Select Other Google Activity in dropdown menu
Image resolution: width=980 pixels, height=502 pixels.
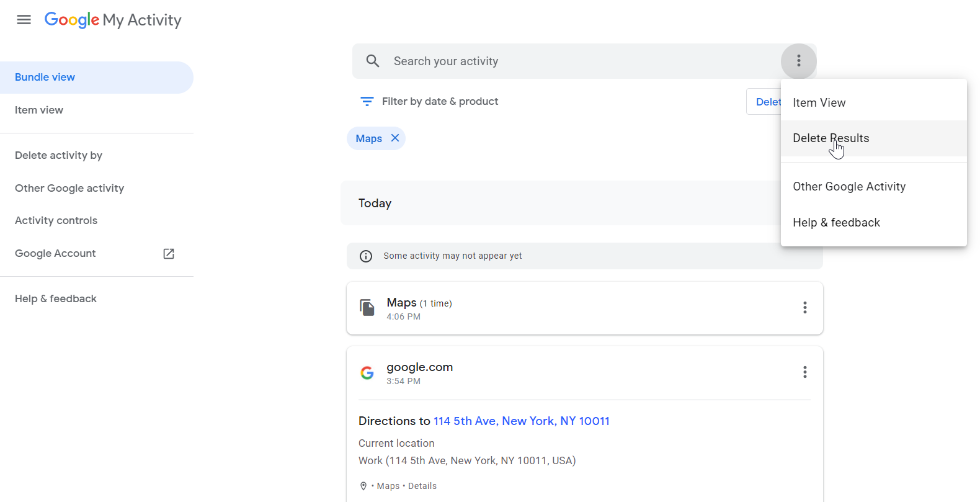pos(874,187)
